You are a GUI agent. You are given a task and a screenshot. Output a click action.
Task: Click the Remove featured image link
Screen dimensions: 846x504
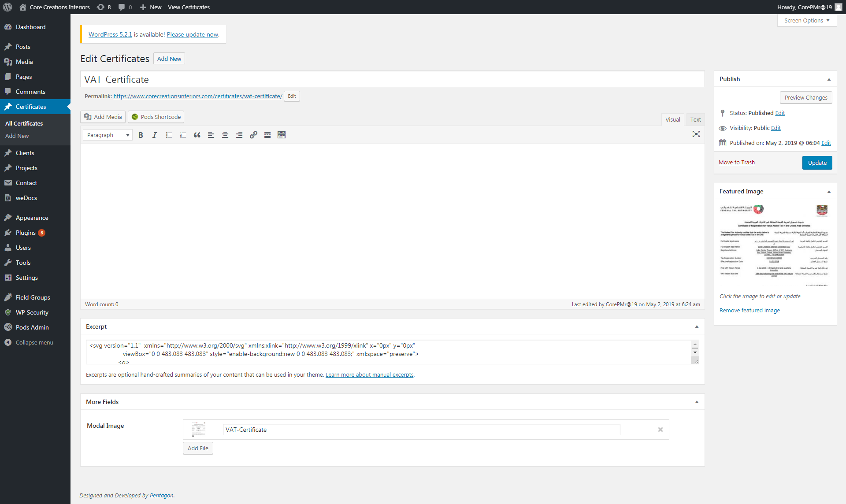[750, 311]
